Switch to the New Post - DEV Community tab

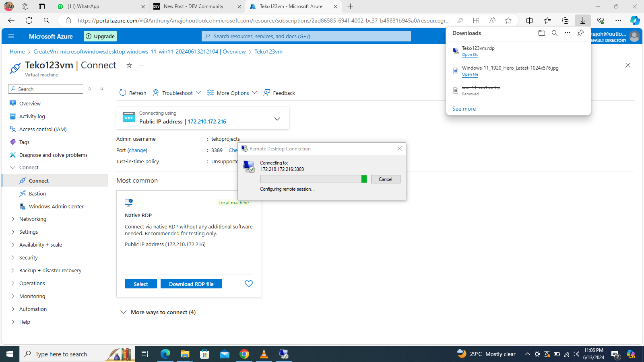point(197,6)
